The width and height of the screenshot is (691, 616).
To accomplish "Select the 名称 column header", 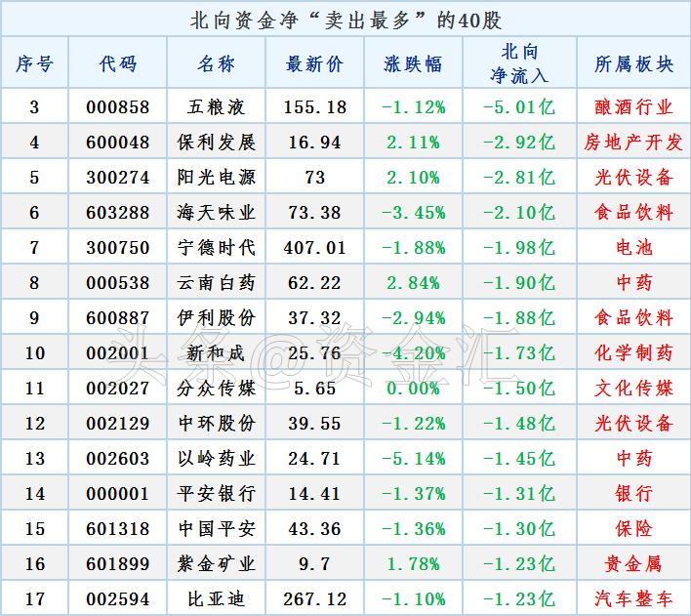I will pos(216,63).
